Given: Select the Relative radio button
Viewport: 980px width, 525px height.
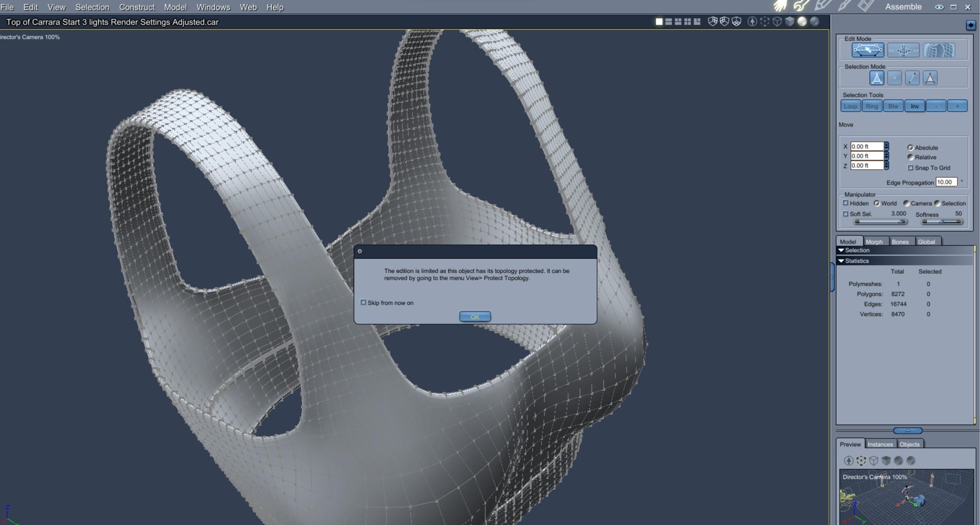Looking at the screenshot, I should tap(910, 157).
